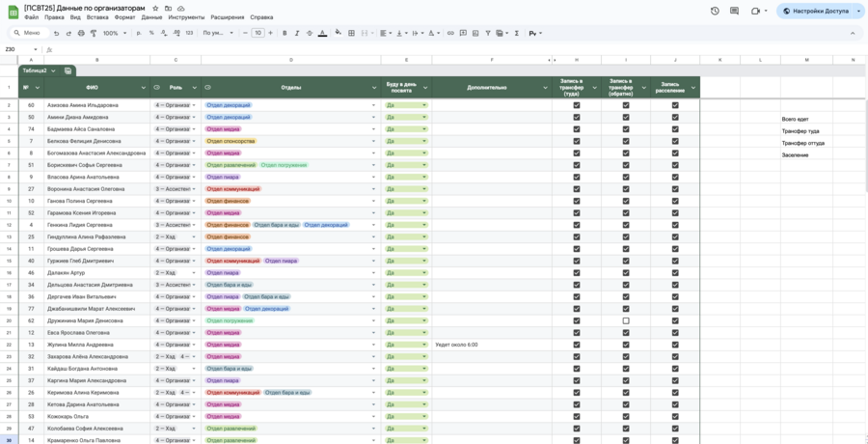The image size is (868, 444).
Task: Click the functions sigma icon
Action: (x=517, y=33)
